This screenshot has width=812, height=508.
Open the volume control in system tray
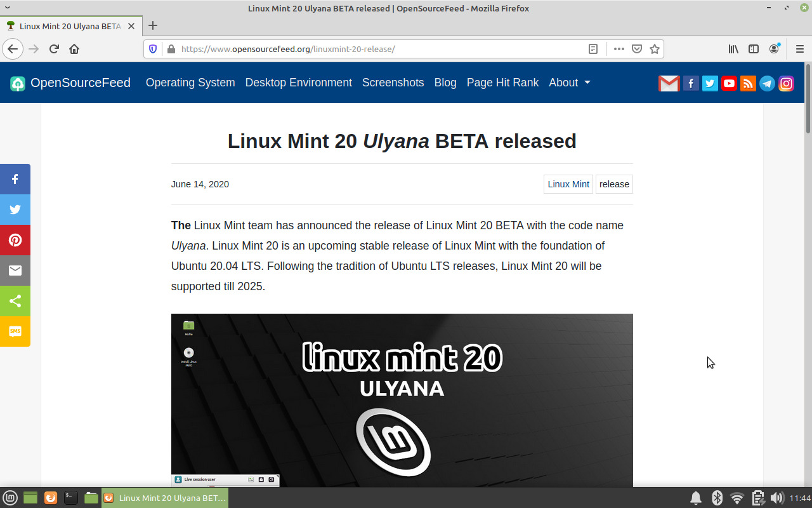click(776, 498)
